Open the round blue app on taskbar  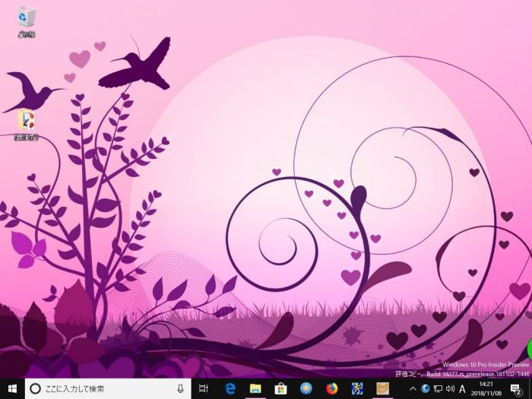coord(306,388)
